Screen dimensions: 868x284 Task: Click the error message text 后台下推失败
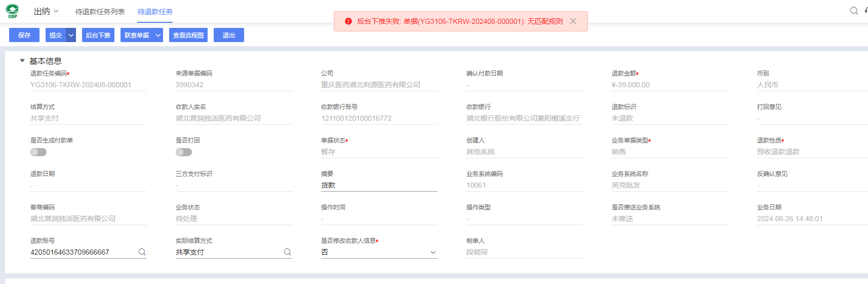coord(379,21)
